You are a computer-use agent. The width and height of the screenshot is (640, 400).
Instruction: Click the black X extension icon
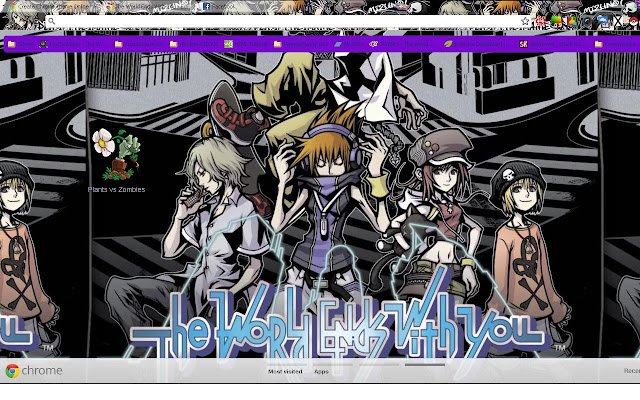click(618, 21)
